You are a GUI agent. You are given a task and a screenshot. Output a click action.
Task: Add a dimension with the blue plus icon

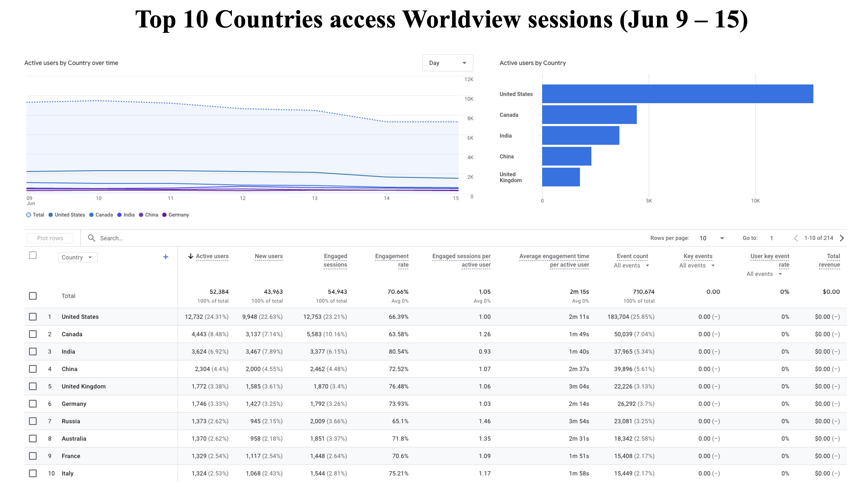point(165,257)
